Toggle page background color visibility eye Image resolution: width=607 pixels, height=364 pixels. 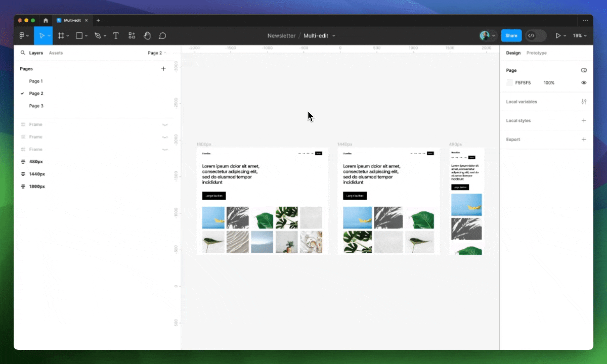coord(584,82)
